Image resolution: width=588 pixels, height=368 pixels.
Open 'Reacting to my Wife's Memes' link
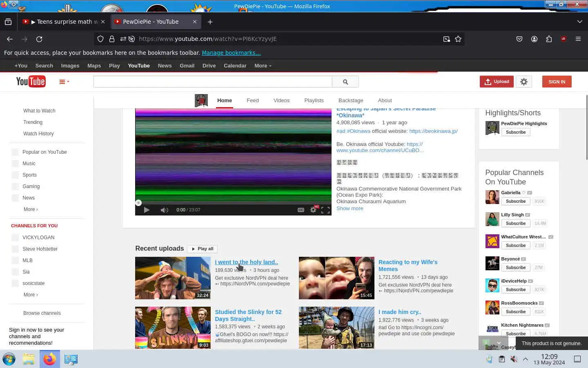[408, 265]
